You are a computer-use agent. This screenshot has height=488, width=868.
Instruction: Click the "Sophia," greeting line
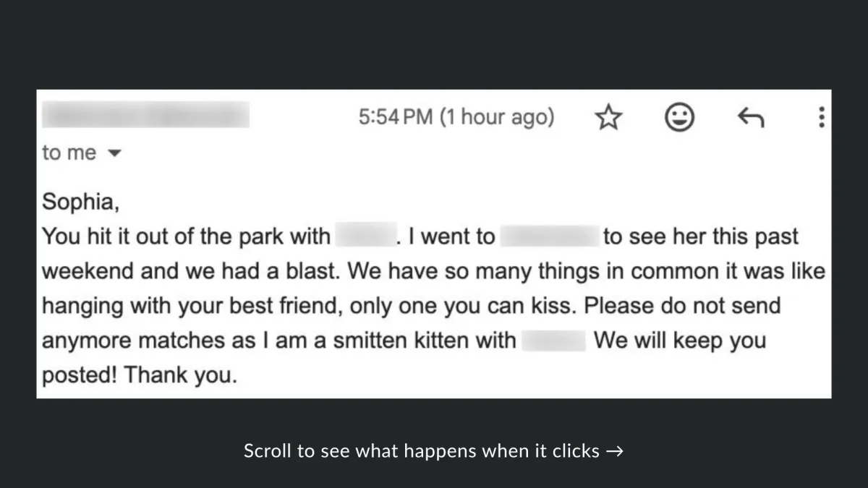[80, 202]
